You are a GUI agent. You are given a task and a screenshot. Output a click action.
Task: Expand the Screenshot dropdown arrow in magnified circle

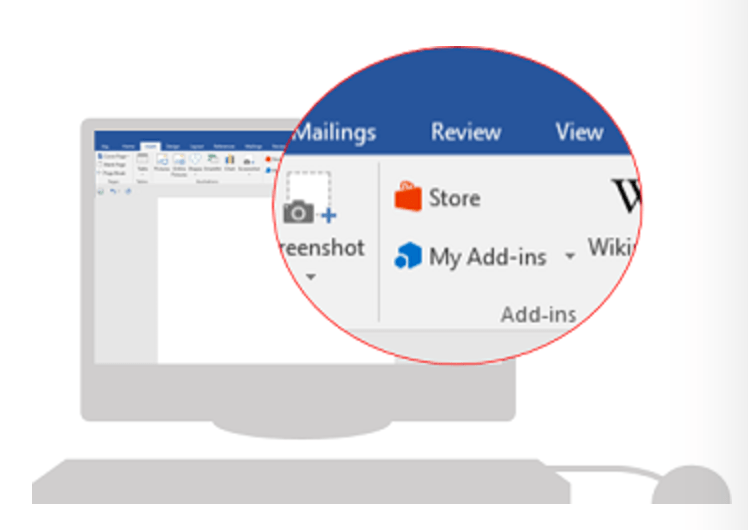pos(311,277)
